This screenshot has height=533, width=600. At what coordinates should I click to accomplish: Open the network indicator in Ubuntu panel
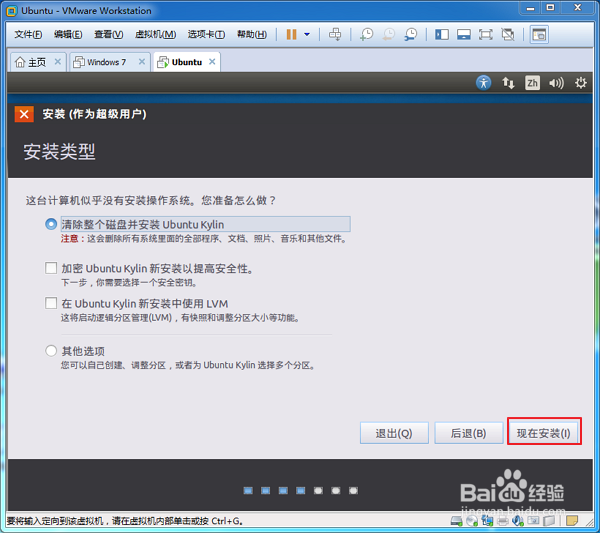point(508,83)
